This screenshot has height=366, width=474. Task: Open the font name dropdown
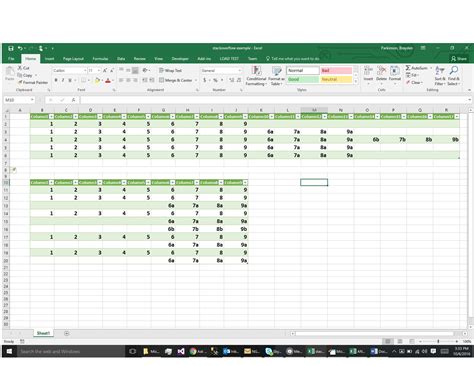pyautogui.click(x=70, y=70)
